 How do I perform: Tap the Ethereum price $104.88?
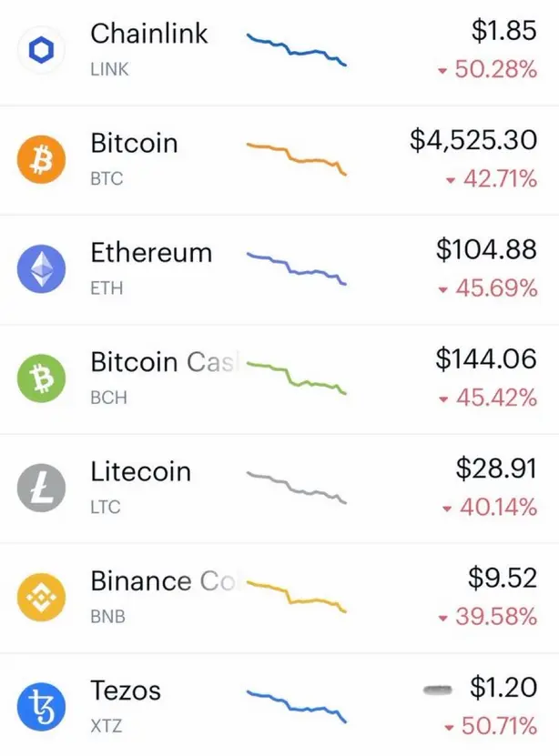[x=486, y=249]
